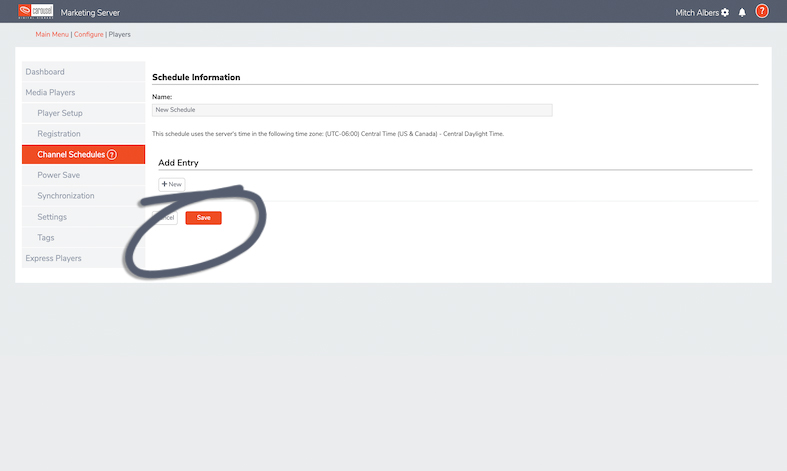
Task: Open the notifications bell
Action: tap(742, 13)
